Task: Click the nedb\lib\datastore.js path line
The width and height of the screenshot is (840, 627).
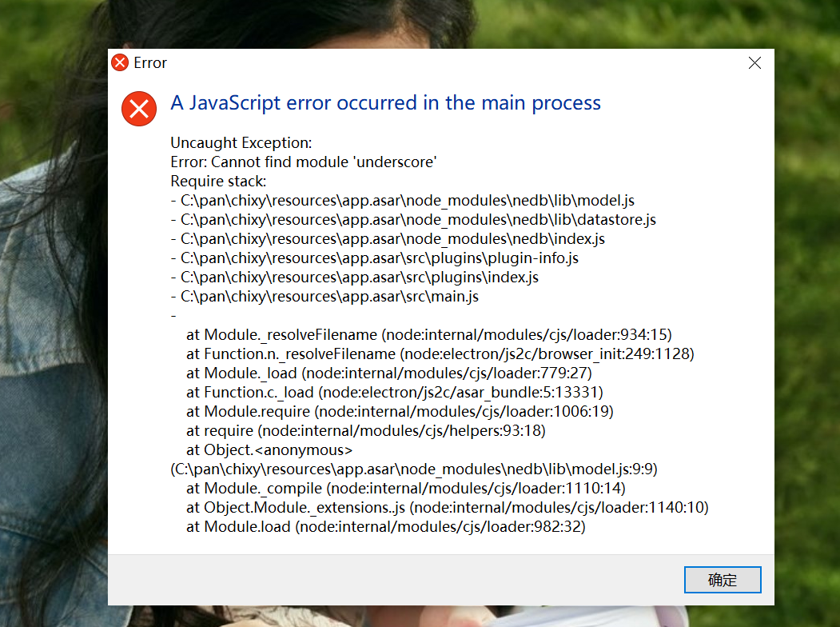Action: (413, 220)
